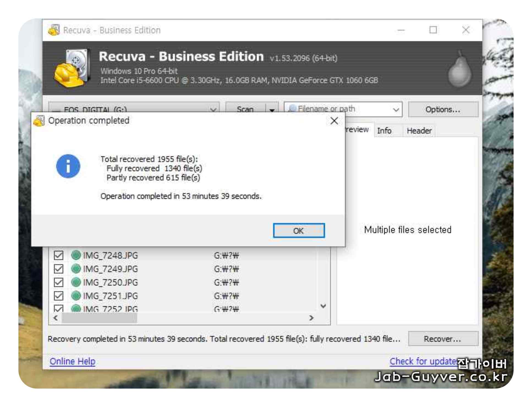532x407 pixels.
Task: Click green status dot for IMG_7250.JPG
Action: click(76, 282)
